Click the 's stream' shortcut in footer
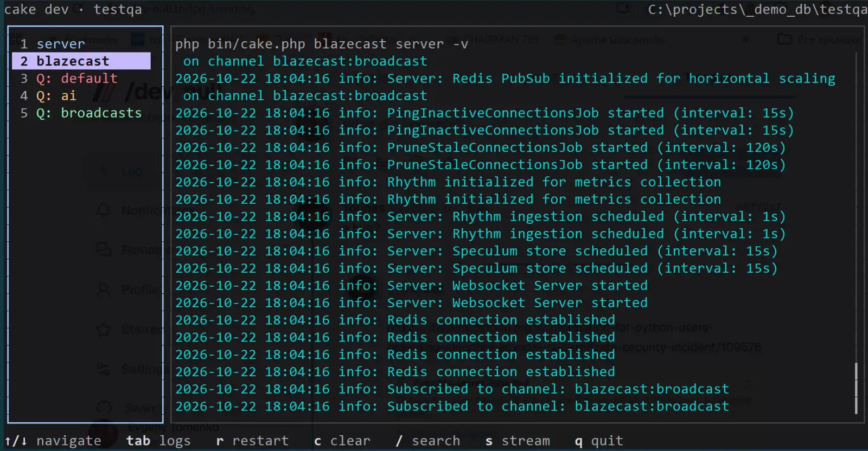Image resolution: width=868 pixels, height=451 pixels. point(518,441)
